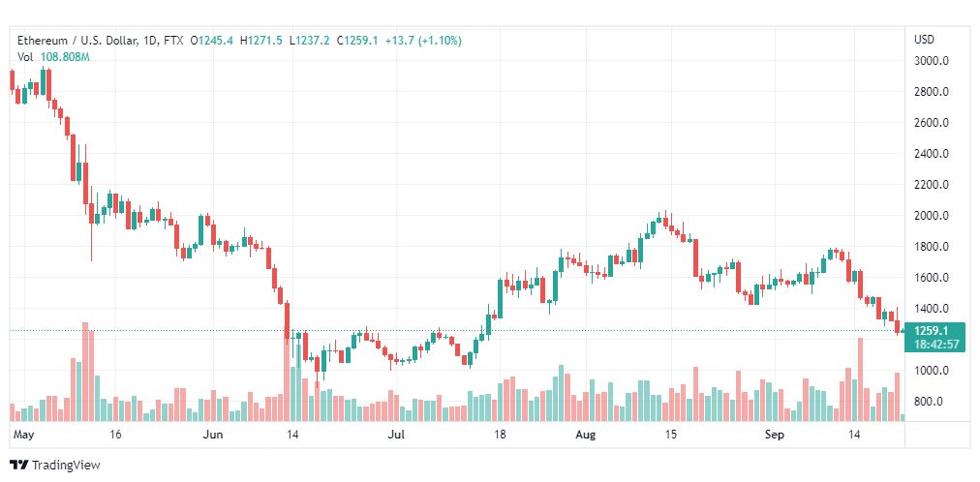Select the Jul label on time axis
Image resolution: width=980 pixels, height=482 pixels.
(x=396, y=434)
